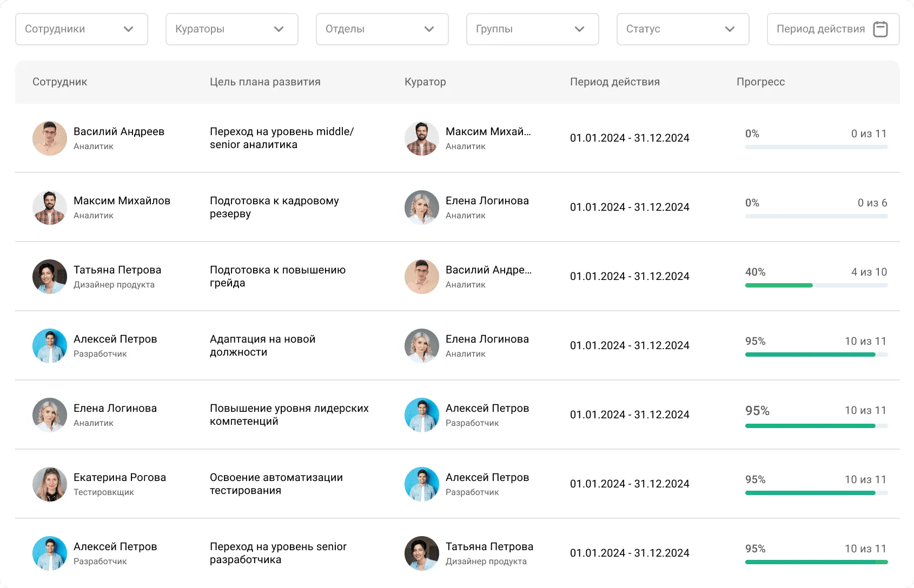Click Екатерина Рогова's avatar
The width and height of the screenshot is (914, 588).
(x=49, y=484)
